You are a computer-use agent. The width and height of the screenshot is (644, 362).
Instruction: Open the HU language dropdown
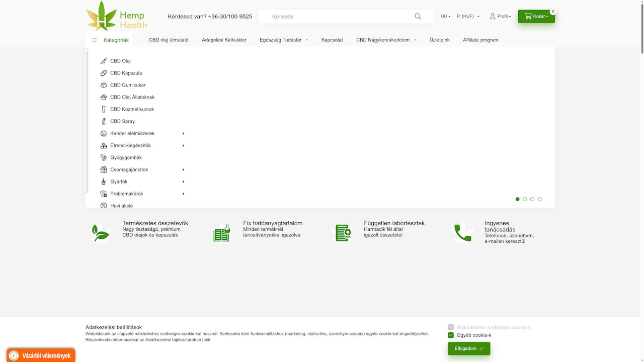tap(445, 17)
